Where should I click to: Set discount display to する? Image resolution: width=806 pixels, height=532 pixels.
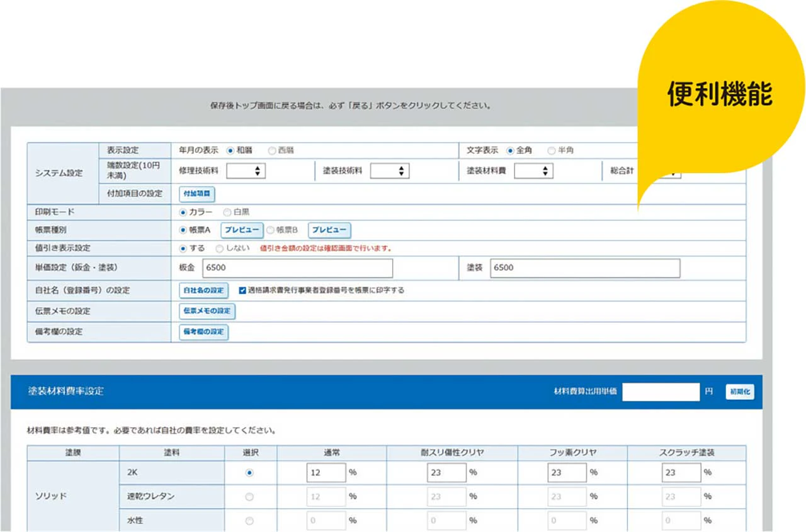pos(184,248)
